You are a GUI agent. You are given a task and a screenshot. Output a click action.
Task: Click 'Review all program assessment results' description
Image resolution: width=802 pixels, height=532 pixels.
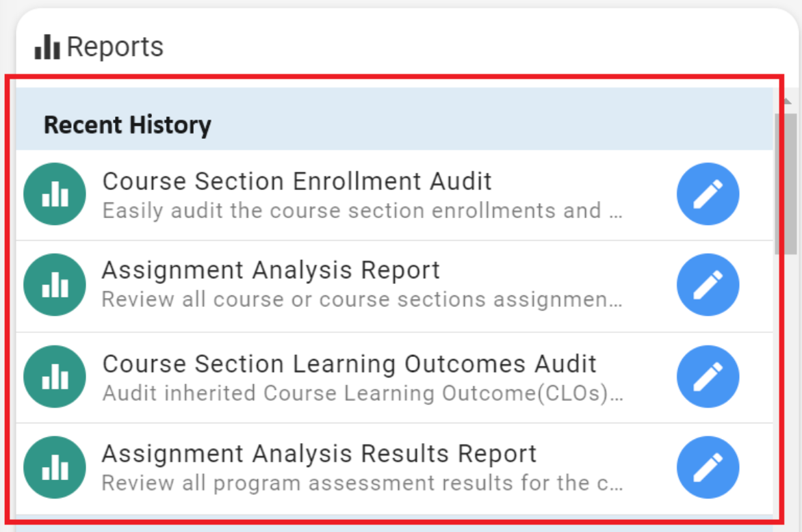pos(362,483)
